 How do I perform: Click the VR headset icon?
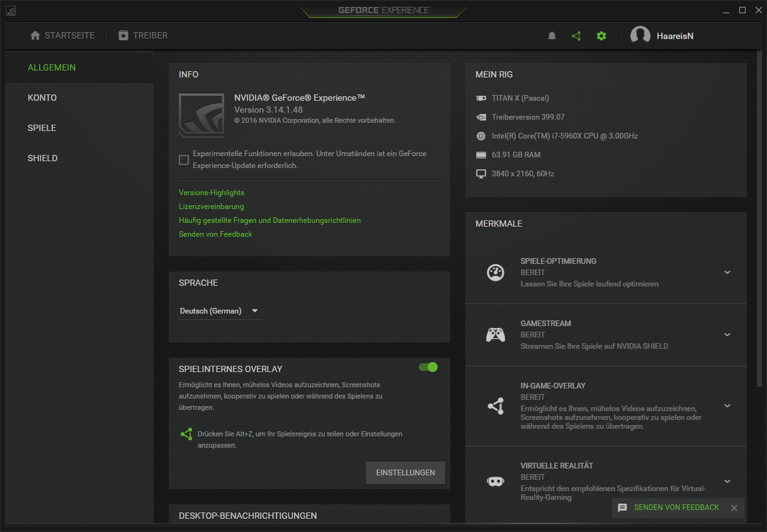click(496, 481)
